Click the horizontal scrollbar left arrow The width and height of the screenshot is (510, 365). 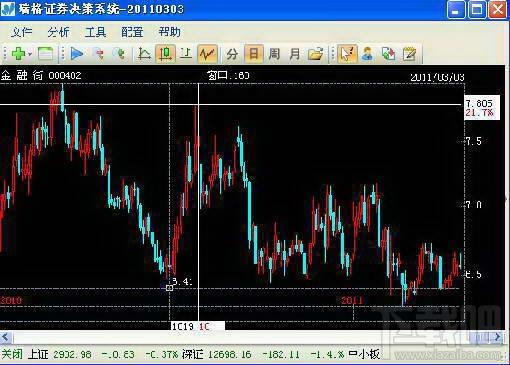point(6,337)
